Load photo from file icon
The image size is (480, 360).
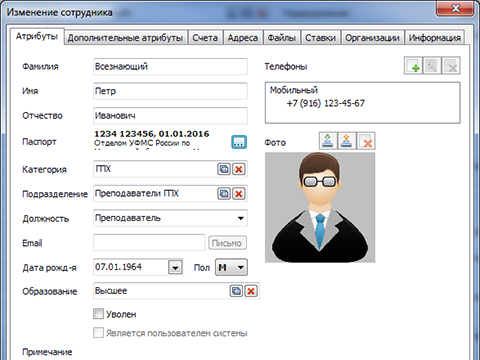(328, 140)
